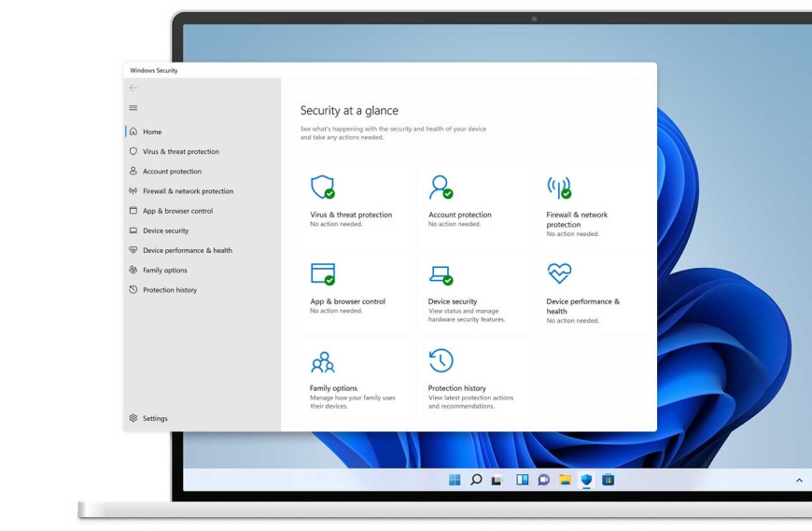The image size is (812, 531).
Task: Open the Family options people tile icon
Action: pos(323,362)
